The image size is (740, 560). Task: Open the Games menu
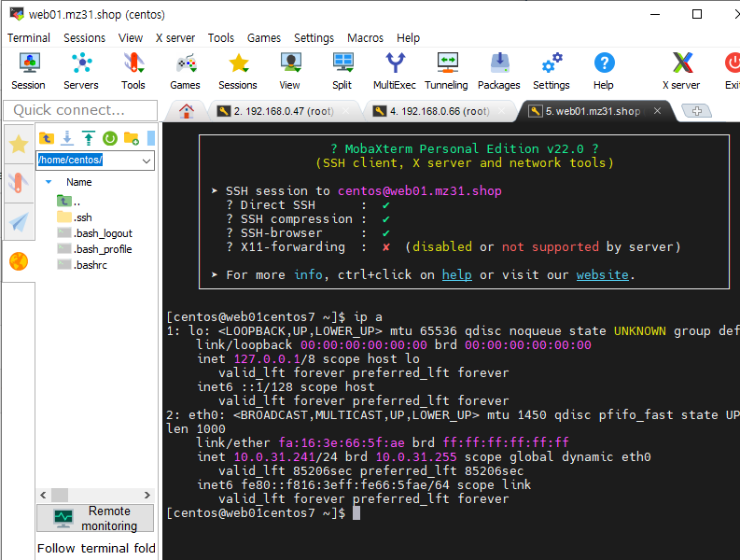(264, 37)
